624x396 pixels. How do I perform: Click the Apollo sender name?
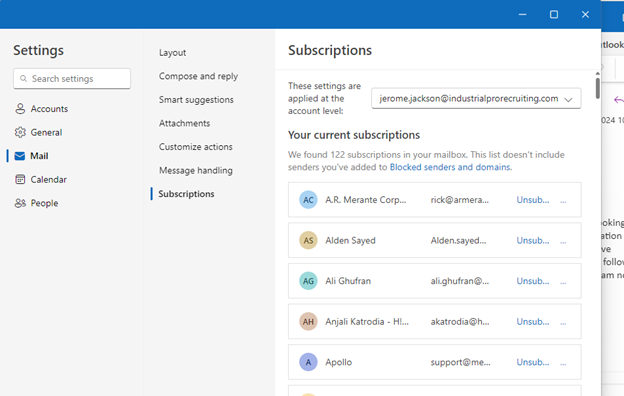[x=339, y=362]
